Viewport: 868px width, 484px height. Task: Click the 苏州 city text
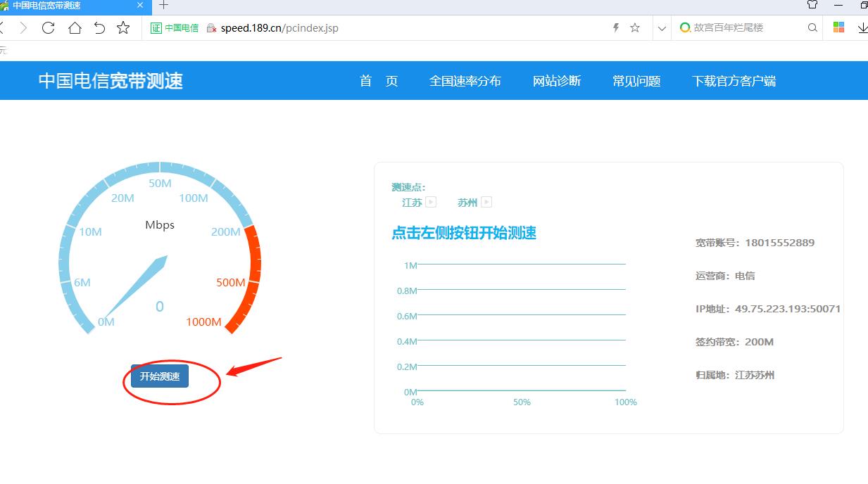[x=467, y=203]
